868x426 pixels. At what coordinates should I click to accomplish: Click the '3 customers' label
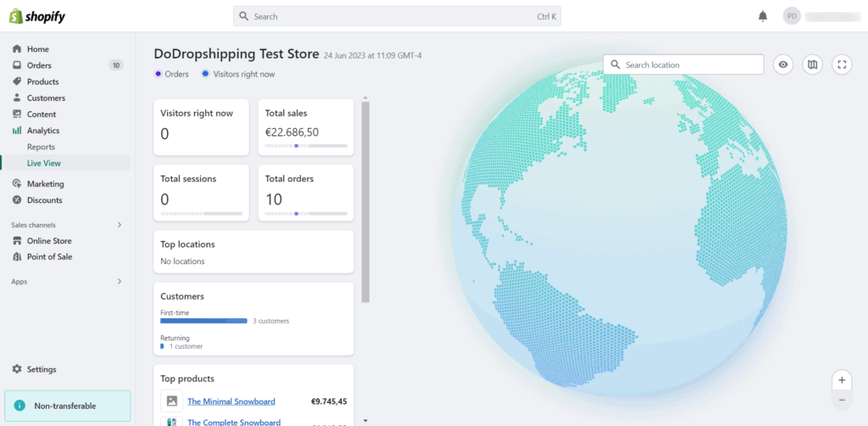point(271,321)
